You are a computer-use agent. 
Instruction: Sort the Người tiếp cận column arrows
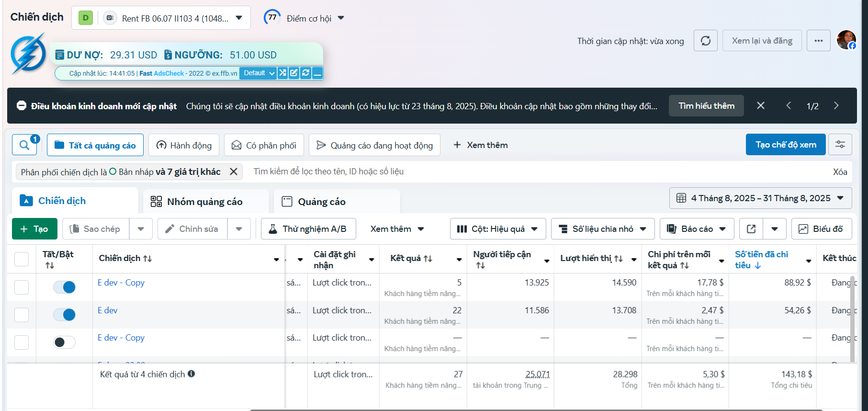[x=481, y=265]
